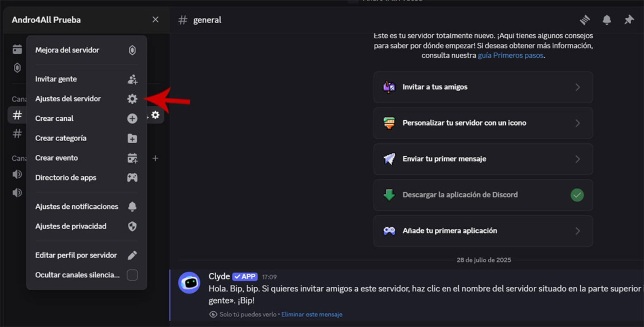Open Ajustes de privacidad menu item
The image size is (644, 327).
pyautogui.click(x=87, y=226)
